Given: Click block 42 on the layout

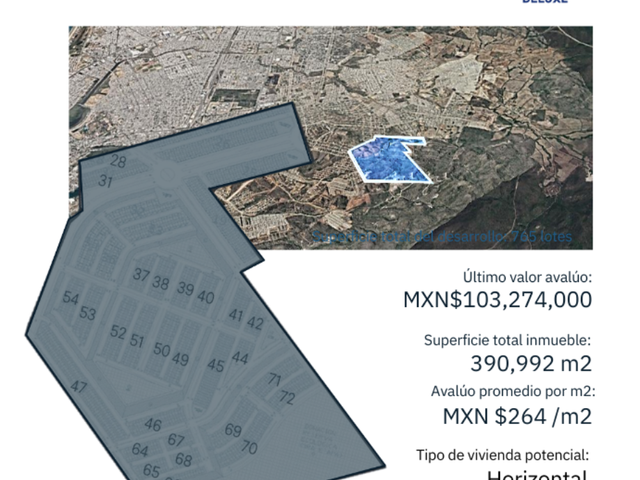Looking at the screenshot, I should tap(255, 323).
